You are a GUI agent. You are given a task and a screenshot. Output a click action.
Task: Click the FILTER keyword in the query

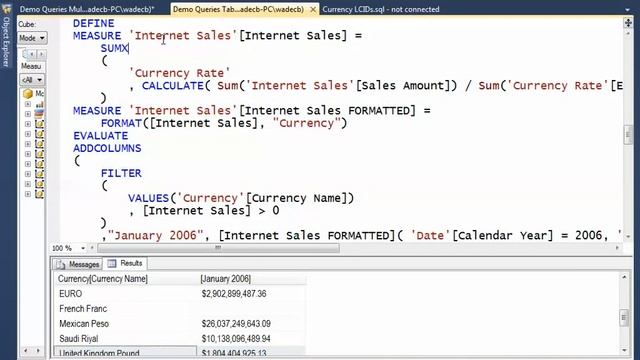(121, 173)
